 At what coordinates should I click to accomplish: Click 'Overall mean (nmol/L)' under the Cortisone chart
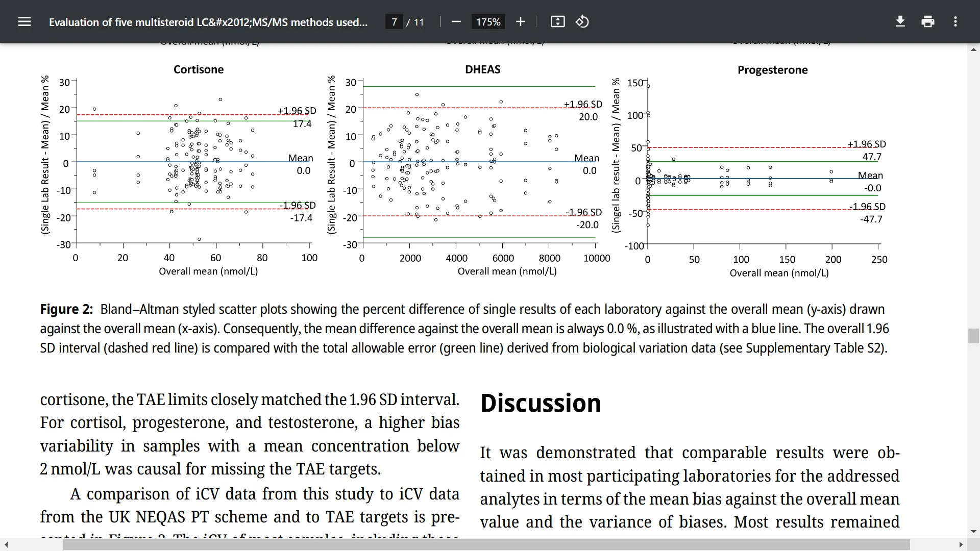coord(208,271)
